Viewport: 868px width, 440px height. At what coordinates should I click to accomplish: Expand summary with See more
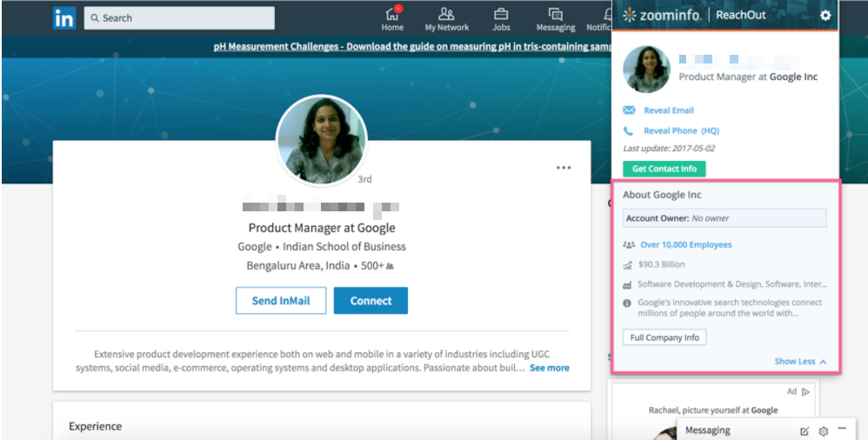[549, 368]
